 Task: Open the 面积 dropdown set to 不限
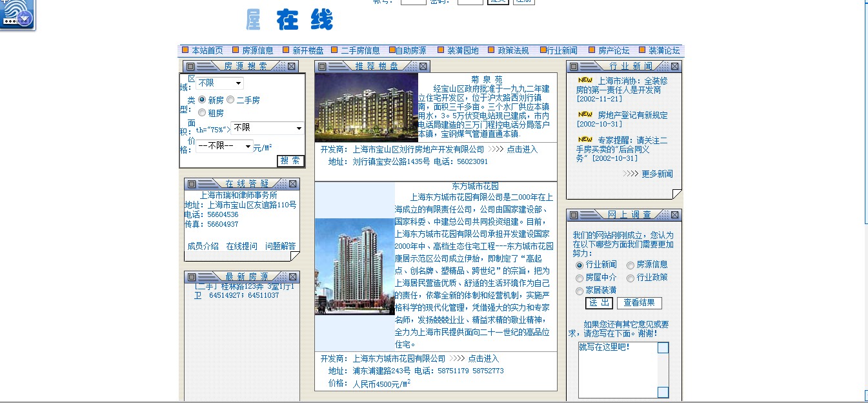click(267, 128)
